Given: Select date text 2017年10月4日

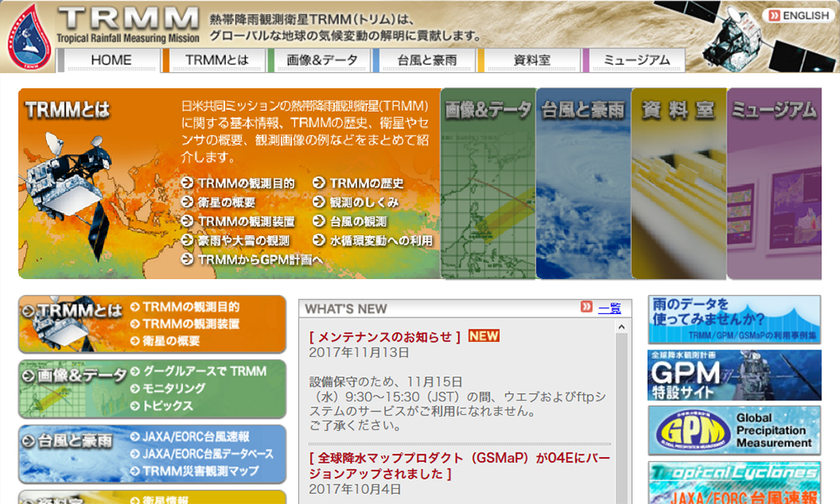Looking at the screenshot, I should tap(354, 489).
